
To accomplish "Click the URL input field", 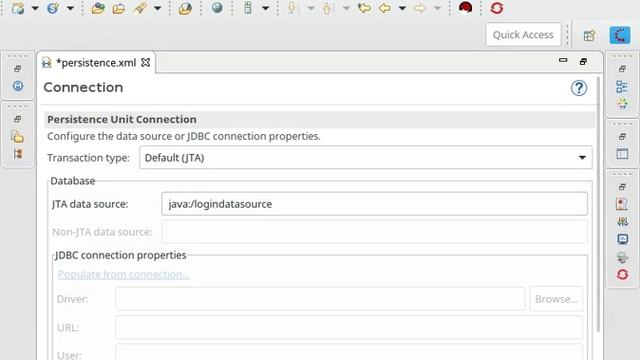I will click(x=349, y=327).
